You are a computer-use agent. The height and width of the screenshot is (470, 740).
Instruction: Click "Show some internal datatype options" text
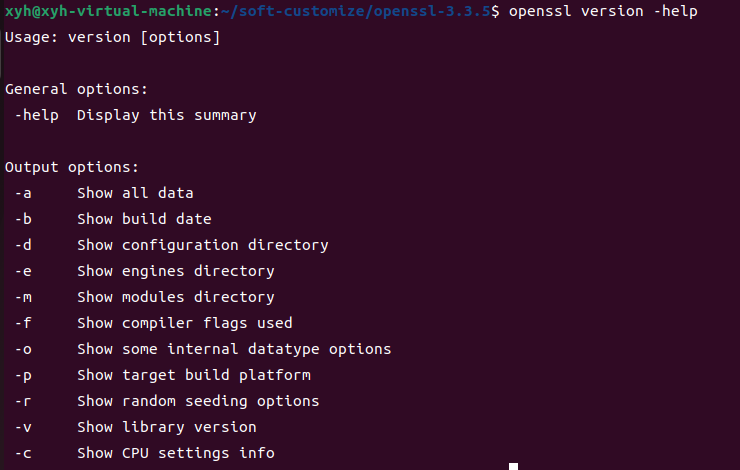tap(234, 349)
